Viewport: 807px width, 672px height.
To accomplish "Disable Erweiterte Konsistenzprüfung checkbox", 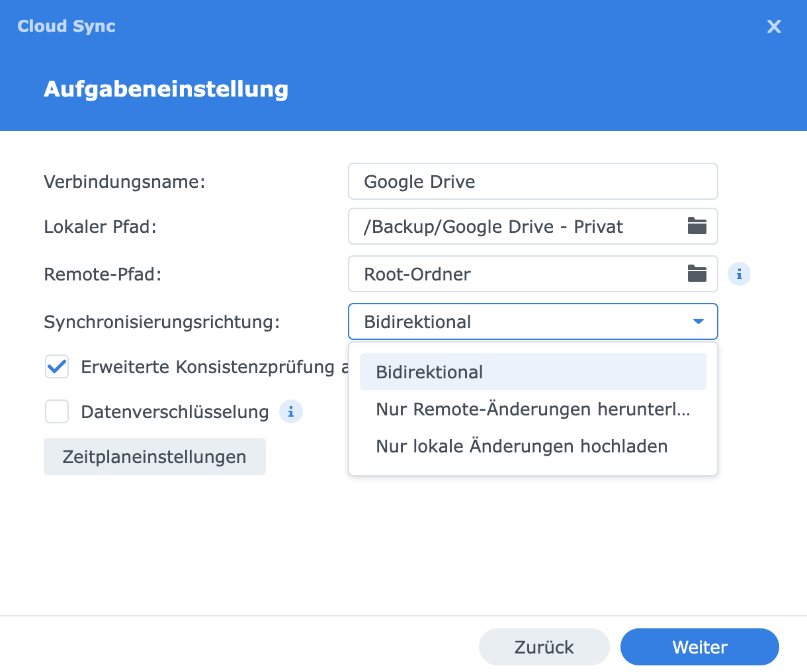I will (57, 366).
